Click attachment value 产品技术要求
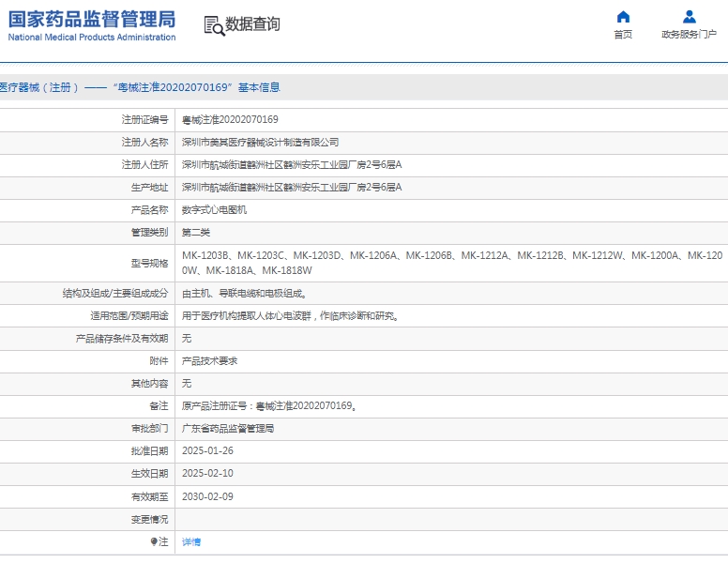 [x=209, y=361]
